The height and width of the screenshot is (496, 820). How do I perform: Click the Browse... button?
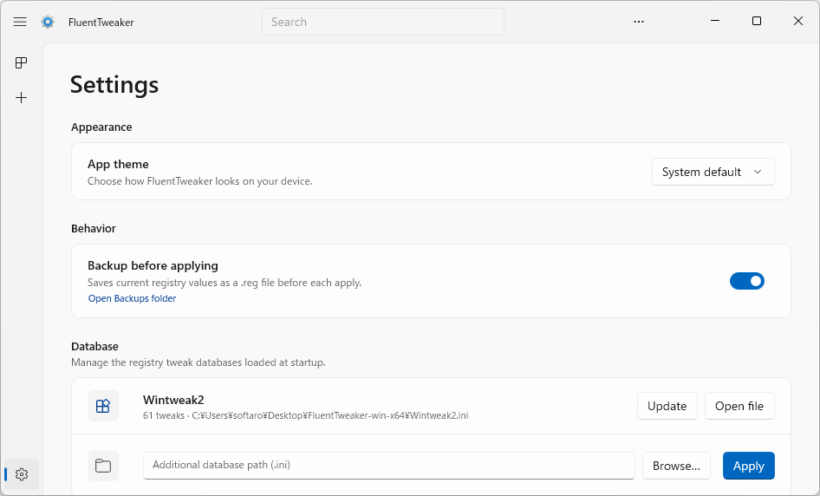(676, 466)
